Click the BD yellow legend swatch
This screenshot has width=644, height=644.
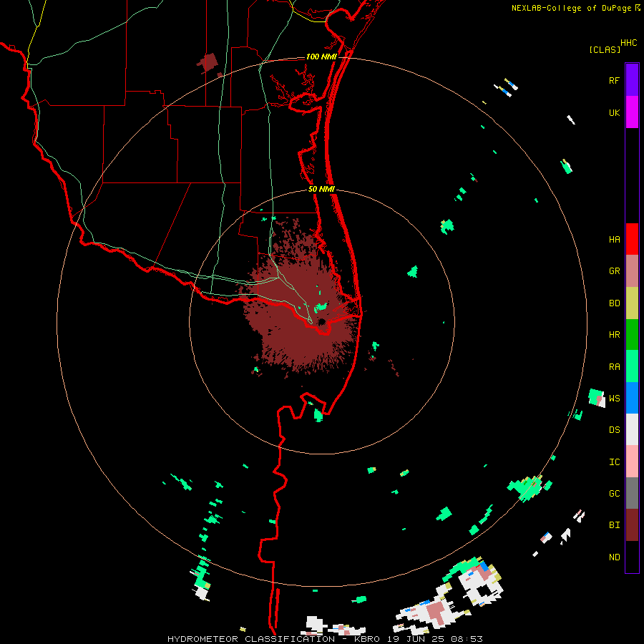tap(632, 303)
